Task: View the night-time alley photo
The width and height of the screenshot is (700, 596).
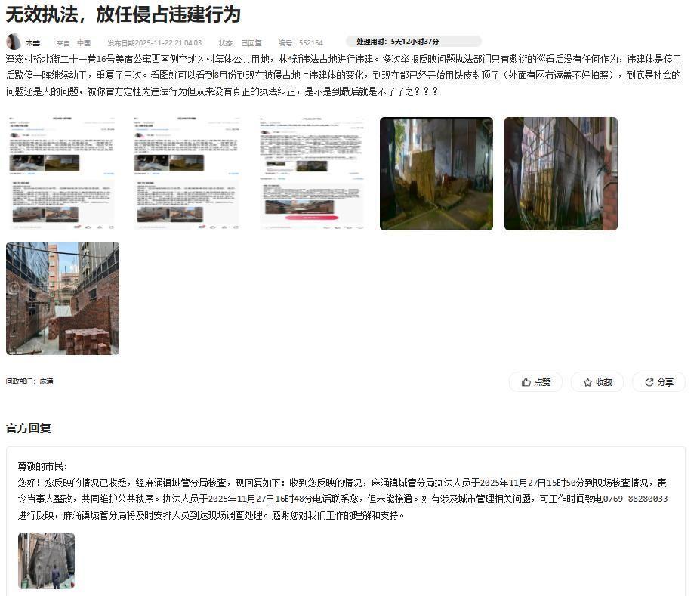Action: [436, 174]
